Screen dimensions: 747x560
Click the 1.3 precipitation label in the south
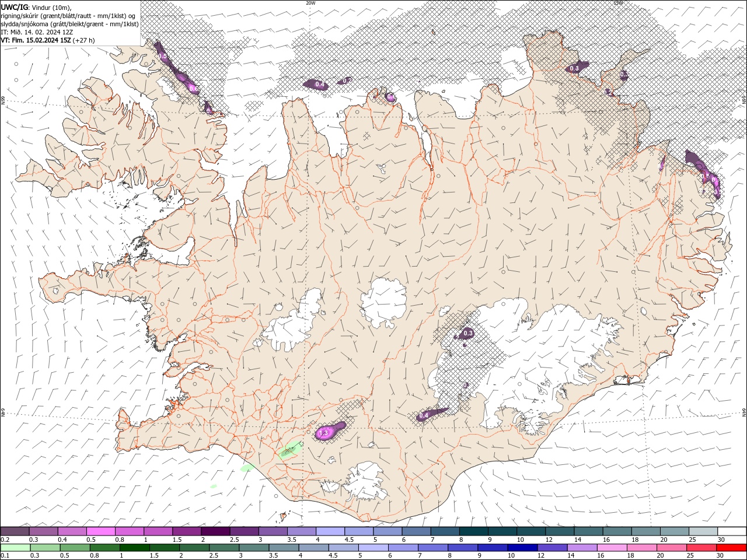pos(324,433)
